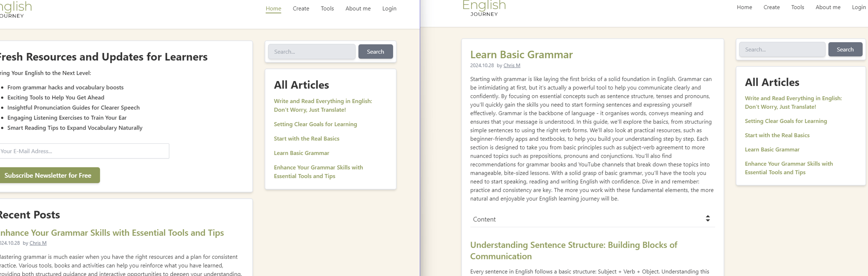Click the English Journey logo on the article page
Image resolution: width=868 pixels, height=276 pixels.
[x=484, y=8]
